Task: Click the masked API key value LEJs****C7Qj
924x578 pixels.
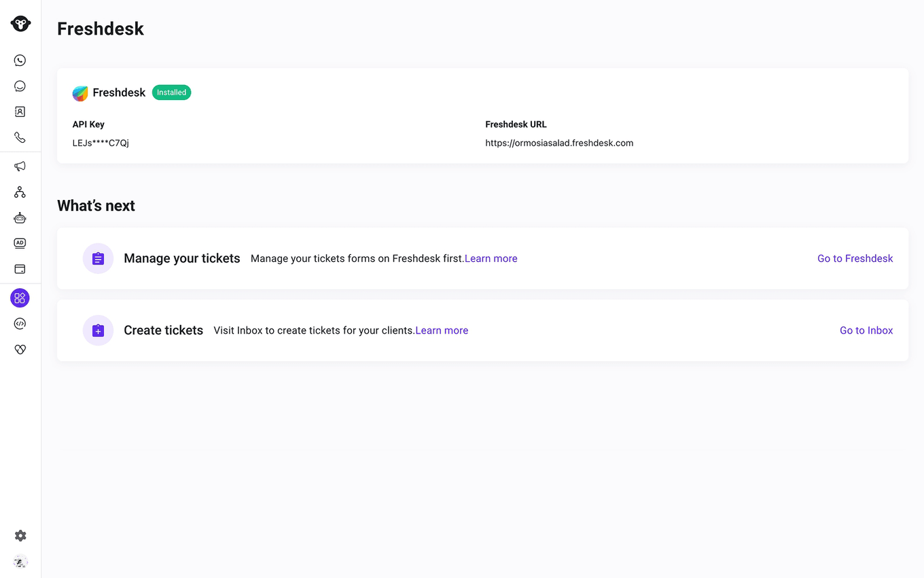Action: [101, 143]
